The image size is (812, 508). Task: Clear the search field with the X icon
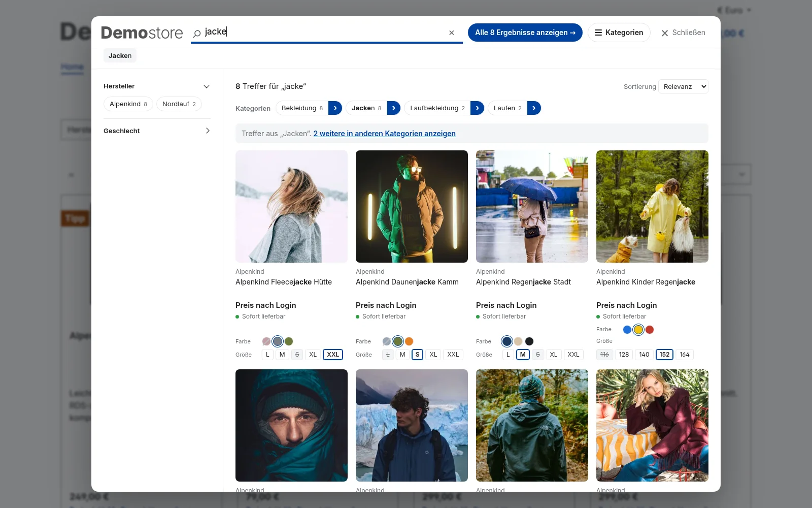coord(452,33)
